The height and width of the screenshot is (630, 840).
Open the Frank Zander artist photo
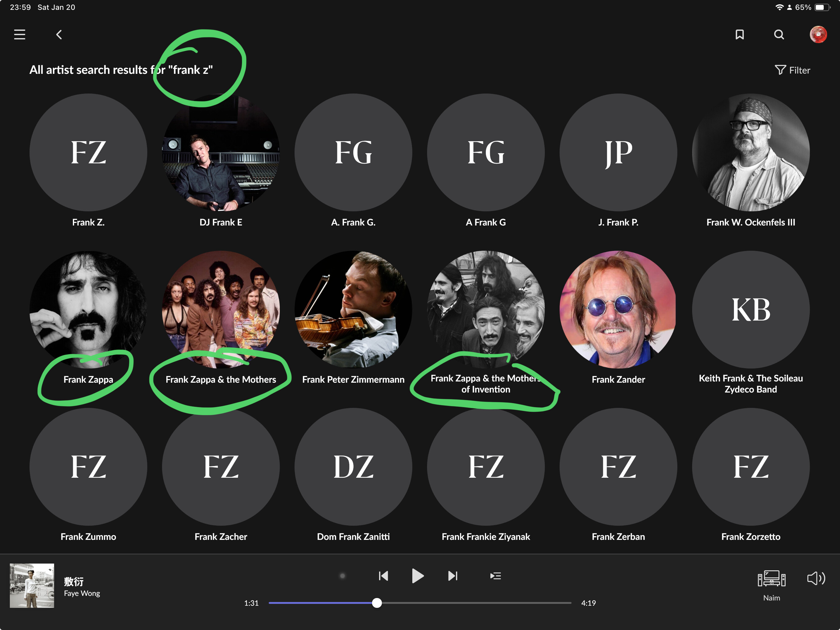(x=618, y=309)
